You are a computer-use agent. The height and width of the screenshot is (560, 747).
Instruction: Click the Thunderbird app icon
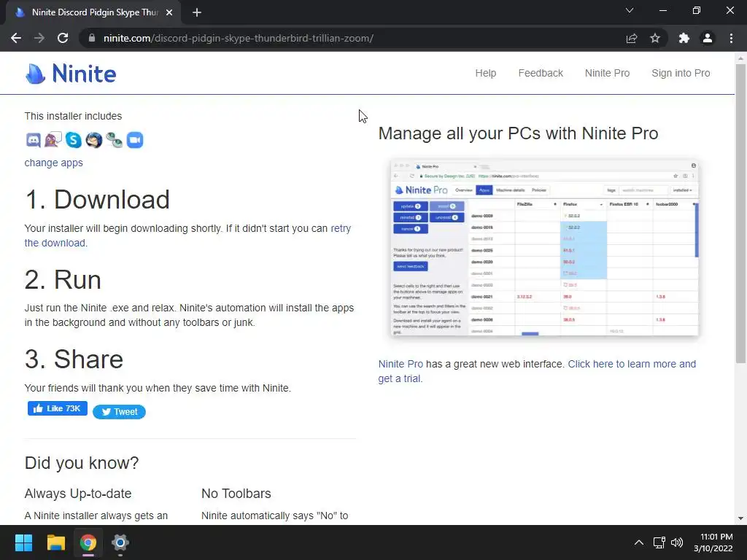pyautogui.click(x=94, y=140)
